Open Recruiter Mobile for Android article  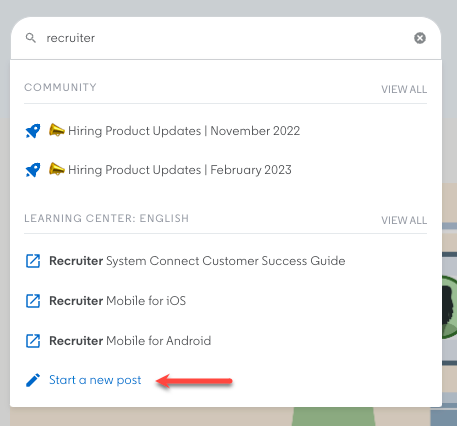pyautogui.click(x=130, y=341)
